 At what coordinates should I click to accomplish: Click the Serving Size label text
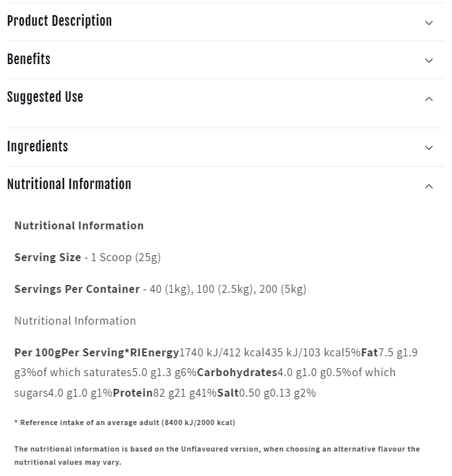(x=48, y=257)
